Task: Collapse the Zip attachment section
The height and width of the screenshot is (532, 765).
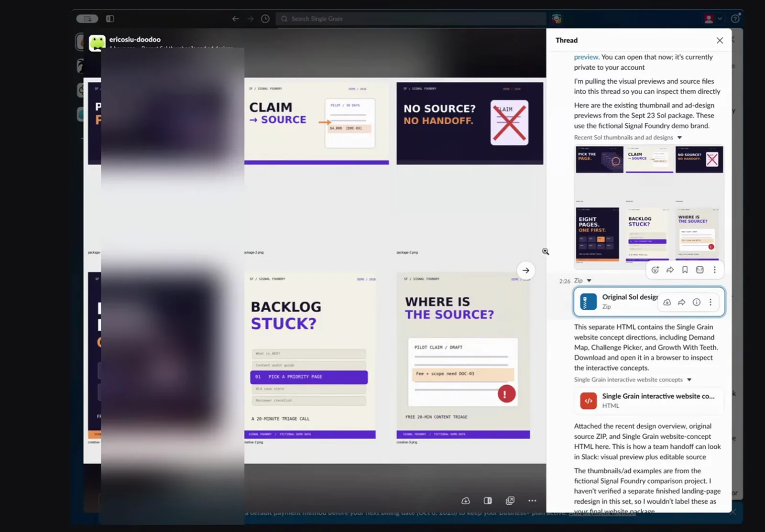Action: pos(589,281)
